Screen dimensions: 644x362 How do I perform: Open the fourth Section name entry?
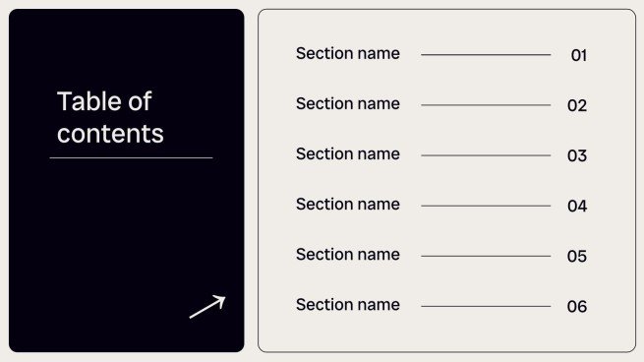(348, 205)
